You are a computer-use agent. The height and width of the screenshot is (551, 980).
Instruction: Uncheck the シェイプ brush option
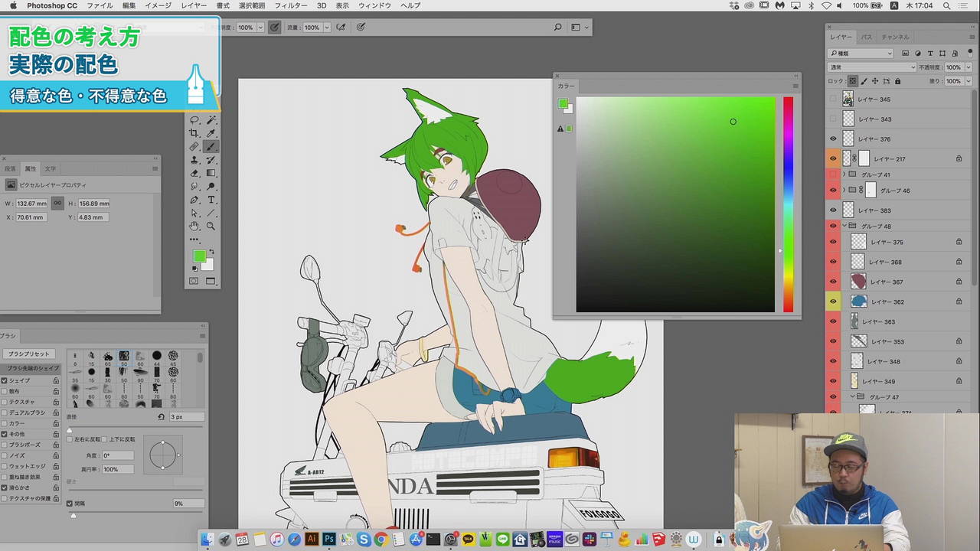pyautogui.click(x=5, y=380)
